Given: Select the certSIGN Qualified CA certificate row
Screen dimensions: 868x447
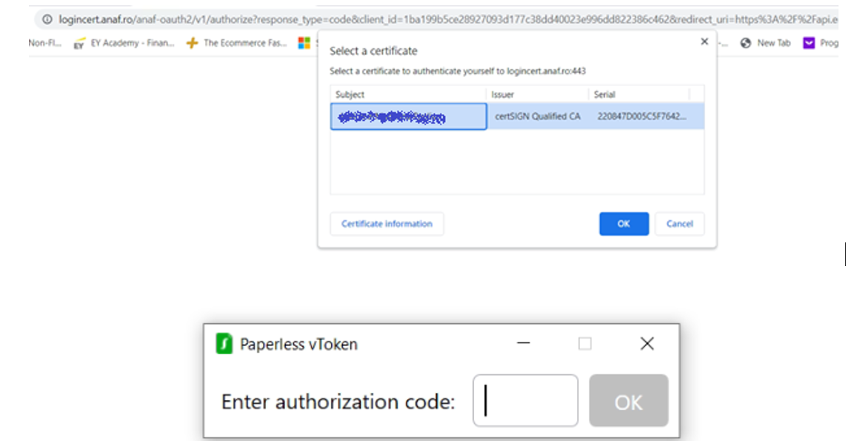Looking at the screenshot, I should [517, 116].
